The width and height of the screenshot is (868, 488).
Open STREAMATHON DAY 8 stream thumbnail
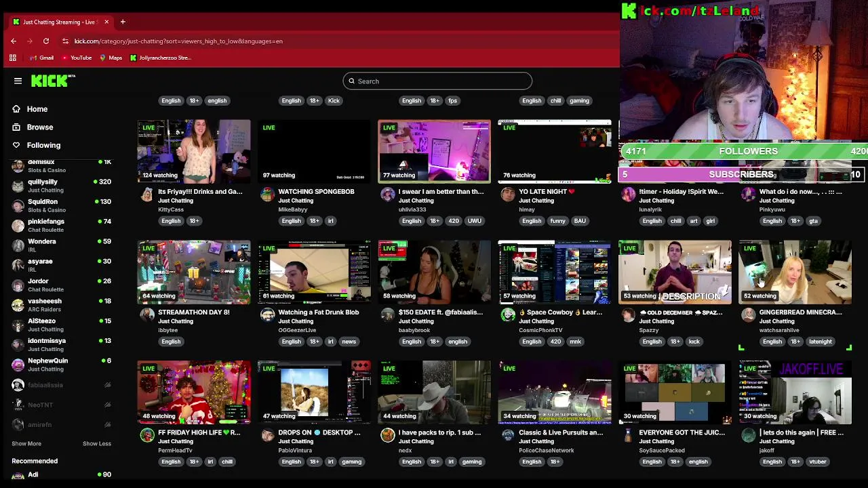point(194,272)
